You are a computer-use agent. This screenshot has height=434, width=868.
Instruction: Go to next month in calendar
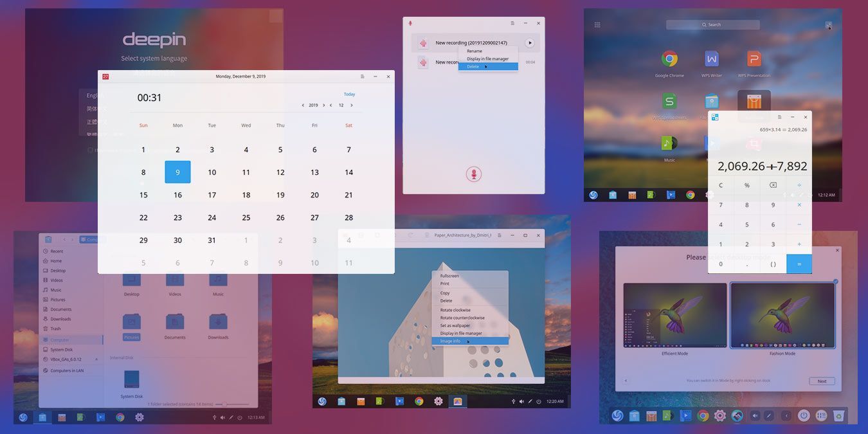(x=352, y=105)
